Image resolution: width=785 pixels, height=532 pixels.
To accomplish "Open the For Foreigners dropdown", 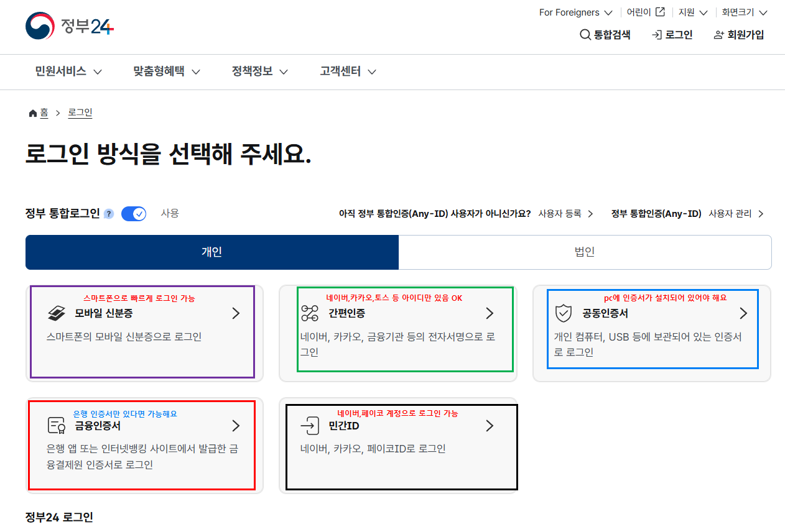I will coord(575,12).
